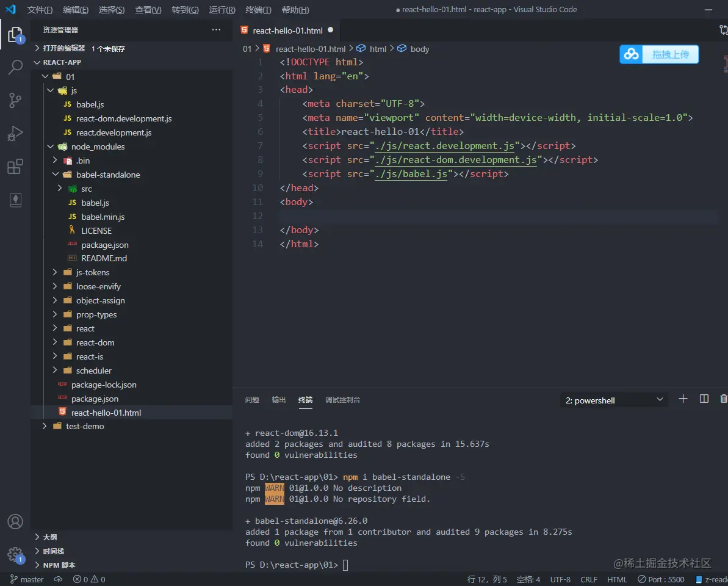Open the 编辑(E) menu
The width and height of the screenshot is (728, 586).
(76, 10)
